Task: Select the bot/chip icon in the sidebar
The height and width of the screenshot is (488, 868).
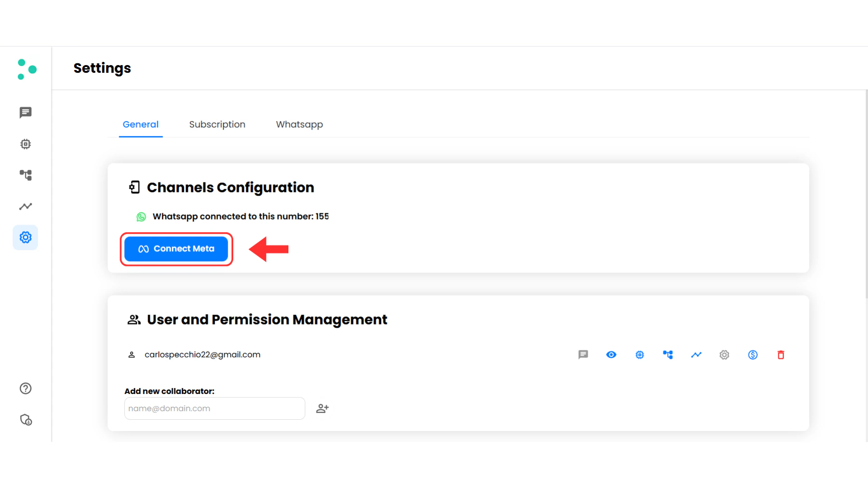Action: pyautogui.click(x=25, y=144)
